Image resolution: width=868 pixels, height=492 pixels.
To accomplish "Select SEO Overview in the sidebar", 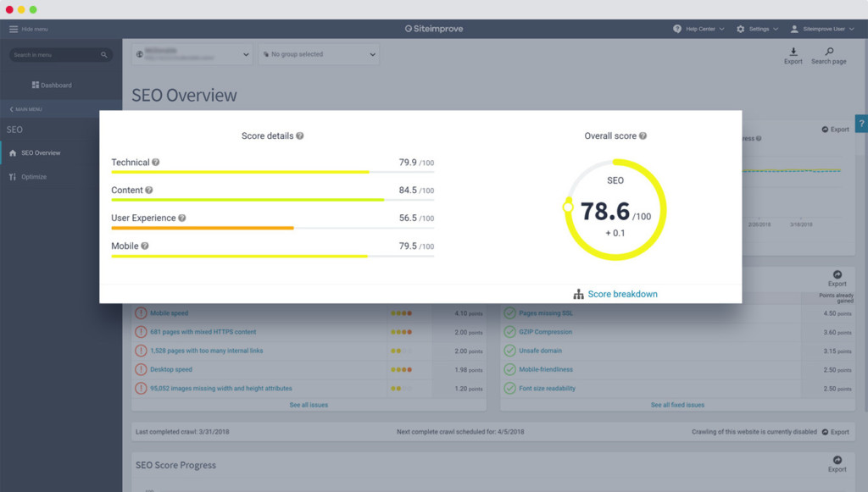I will click(39, 152).
